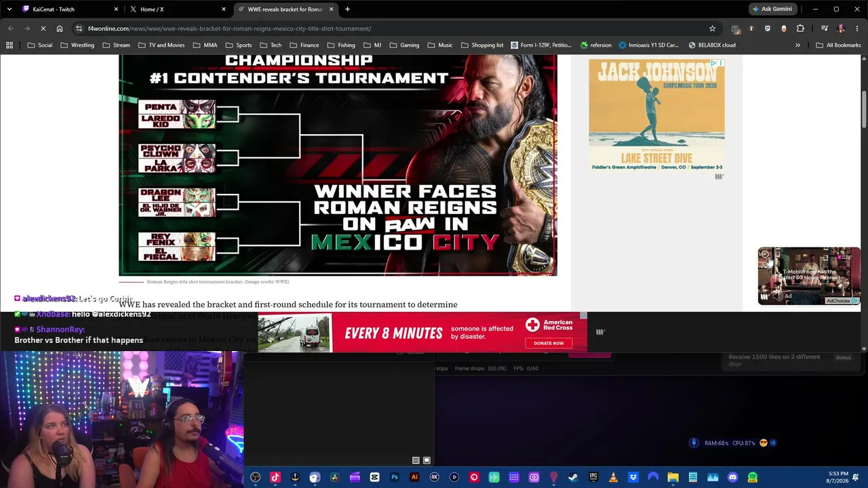The height and width of the screenshot is (488, 868).
Task: Open the Jack Johnson tour ad
Action: pyautogui.click(x=656, y=115)
